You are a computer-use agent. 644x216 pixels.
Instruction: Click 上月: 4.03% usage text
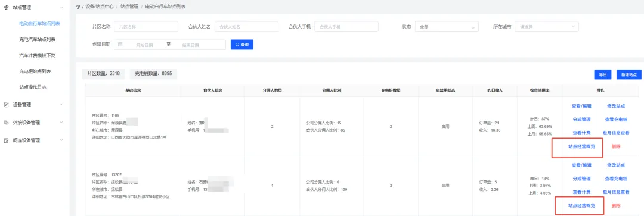[x=539, y=193]
